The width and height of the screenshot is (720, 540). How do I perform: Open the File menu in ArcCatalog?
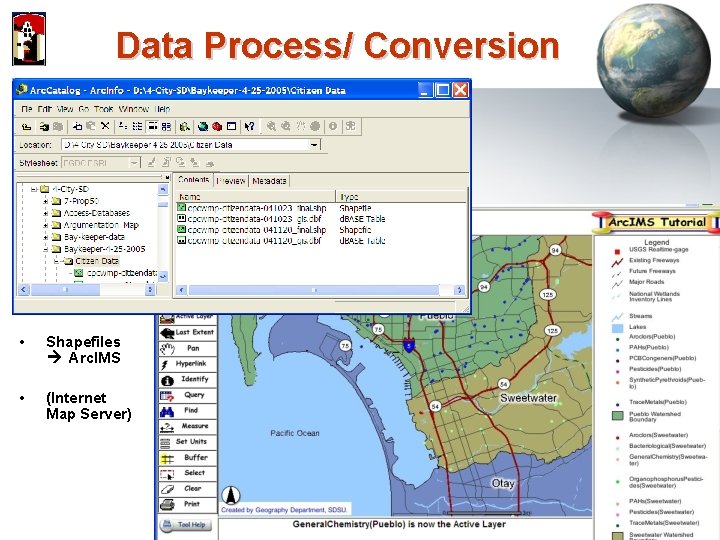[x=27, y=109]
